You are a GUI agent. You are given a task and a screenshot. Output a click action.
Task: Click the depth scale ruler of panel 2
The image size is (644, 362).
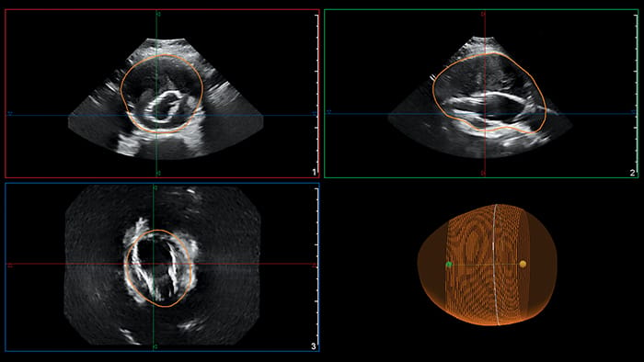(x=637, y=93)
